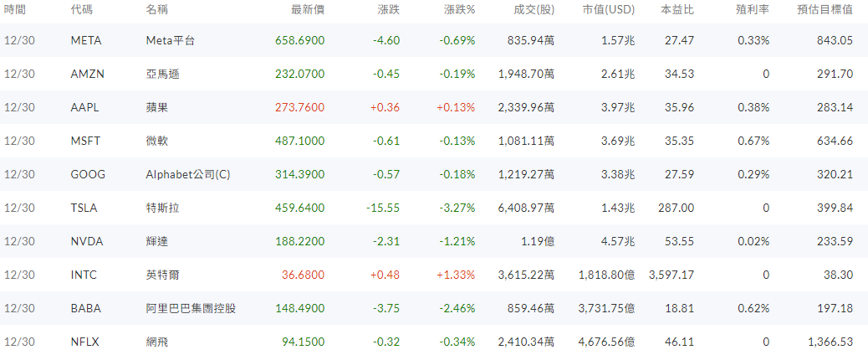Click GOOG target price 320.21

(x=835, y=174)
